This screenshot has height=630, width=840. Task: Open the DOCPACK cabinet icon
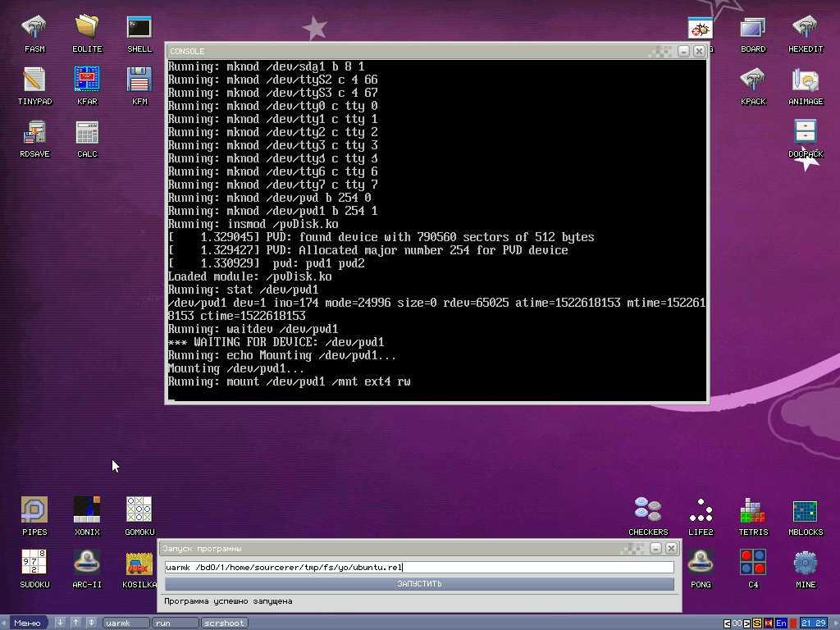pos(806,133)
